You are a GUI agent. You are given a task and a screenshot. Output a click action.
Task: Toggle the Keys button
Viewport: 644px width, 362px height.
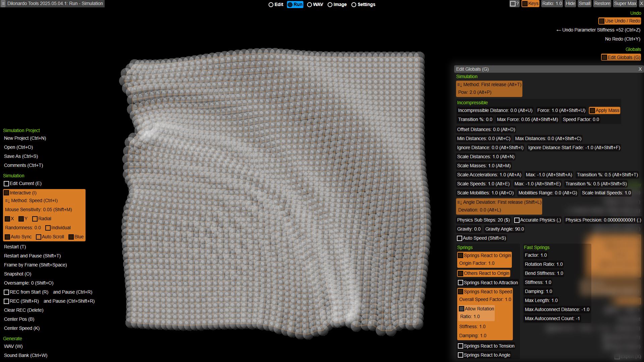pyautogui.click(x=530, y=4)
